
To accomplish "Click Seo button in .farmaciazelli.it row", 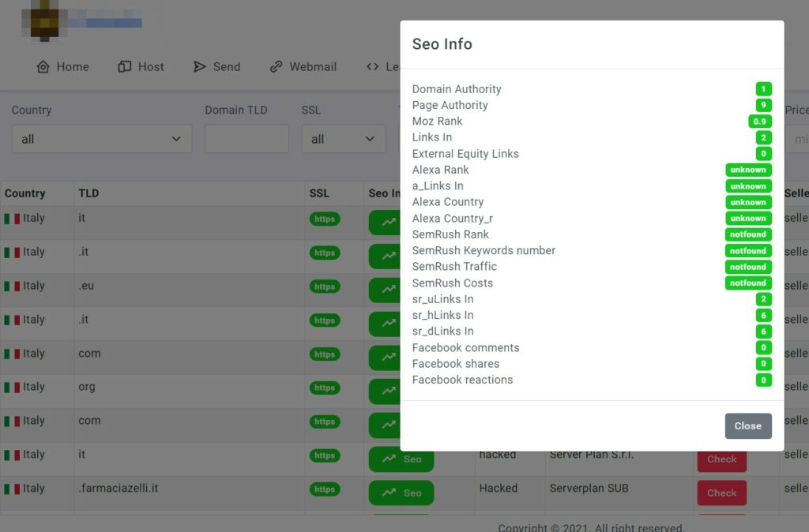I will pos(401,493).
